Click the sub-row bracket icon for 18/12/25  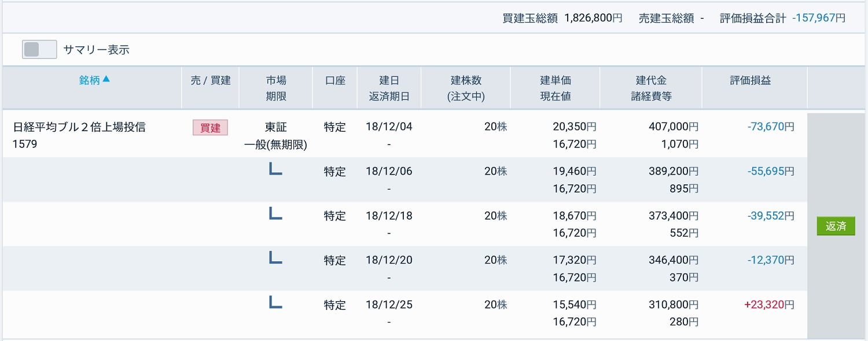click(275, 302)
